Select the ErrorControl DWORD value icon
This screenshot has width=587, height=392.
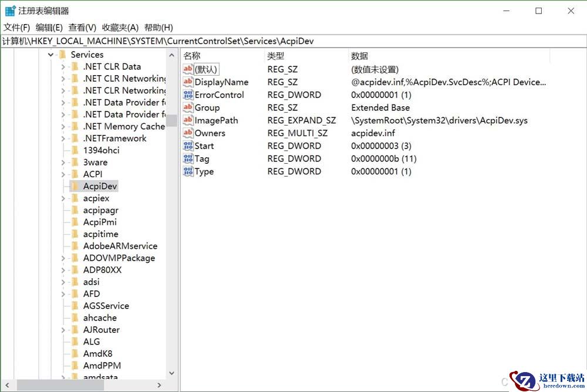(188, 94)
